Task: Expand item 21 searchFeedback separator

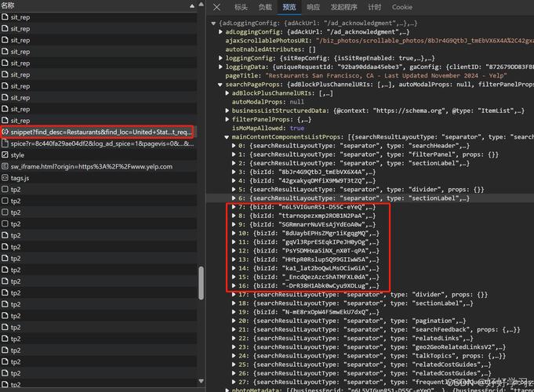Action: click(234, 329)
